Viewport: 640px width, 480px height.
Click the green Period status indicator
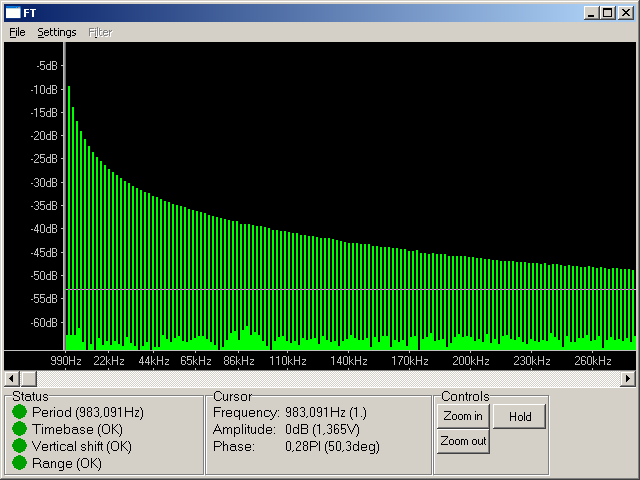(x=19, y=412)
